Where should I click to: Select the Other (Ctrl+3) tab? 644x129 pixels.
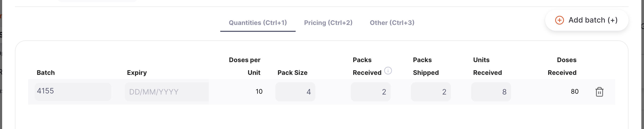tap(392, 23)
